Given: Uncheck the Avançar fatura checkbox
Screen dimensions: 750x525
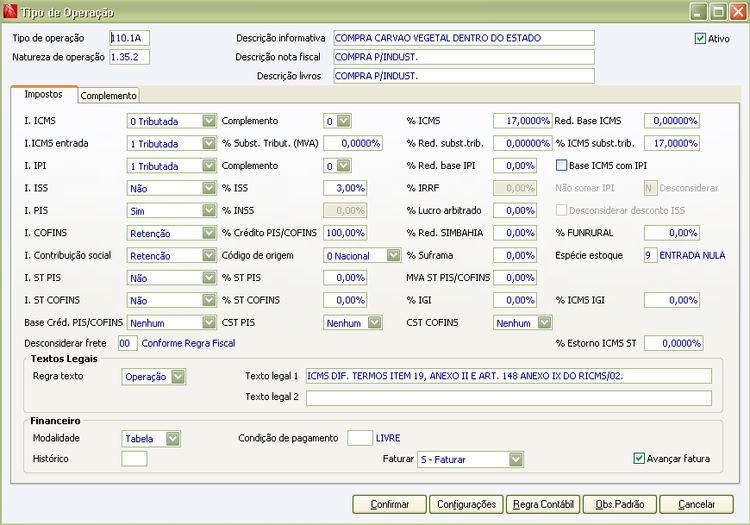Looking at the screenshot, I should [640, 459].
